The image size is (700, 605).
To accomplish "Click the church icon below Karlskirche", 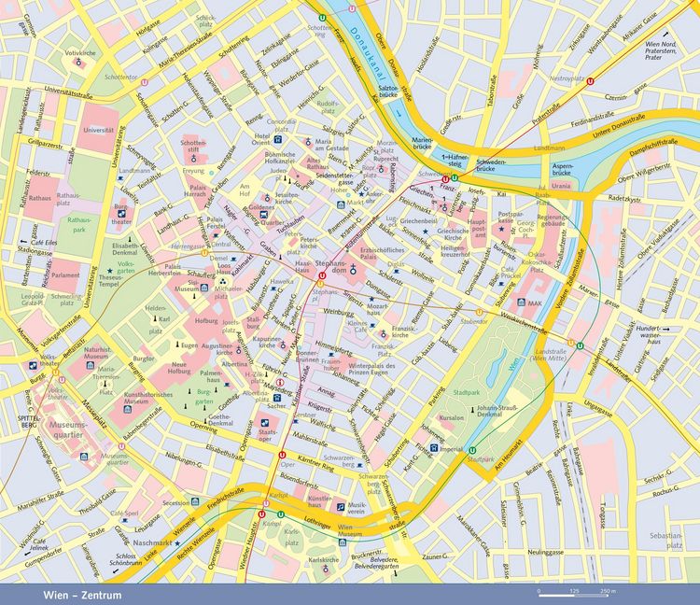I will 326,568.
